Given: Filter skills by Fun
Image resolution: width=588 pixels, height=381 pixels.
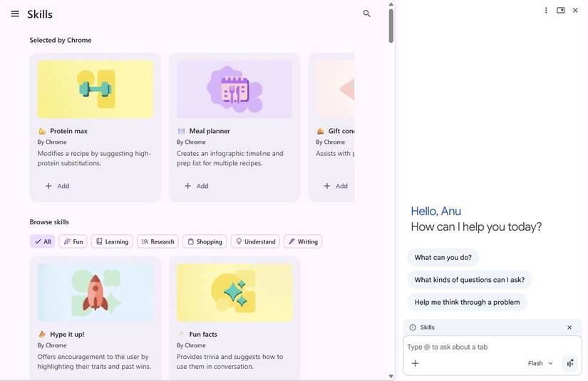Looking at the screenshot, I should [73, 241].
